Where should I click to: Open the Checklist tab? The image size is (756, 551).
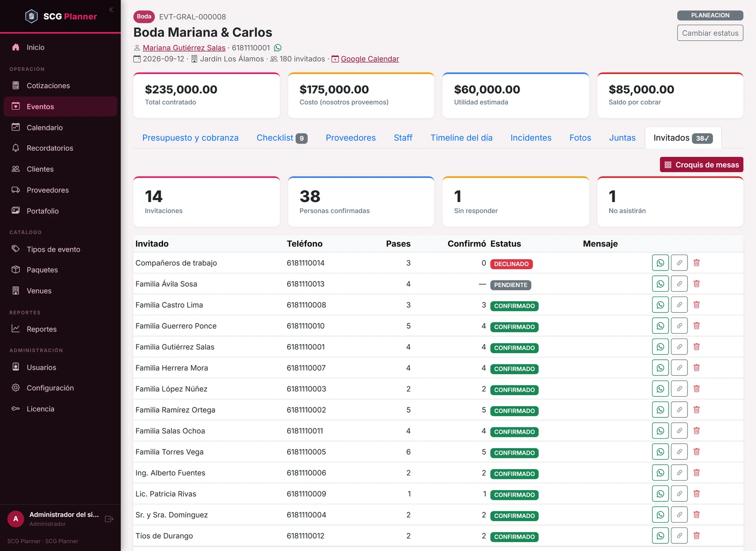coord(282,138)
